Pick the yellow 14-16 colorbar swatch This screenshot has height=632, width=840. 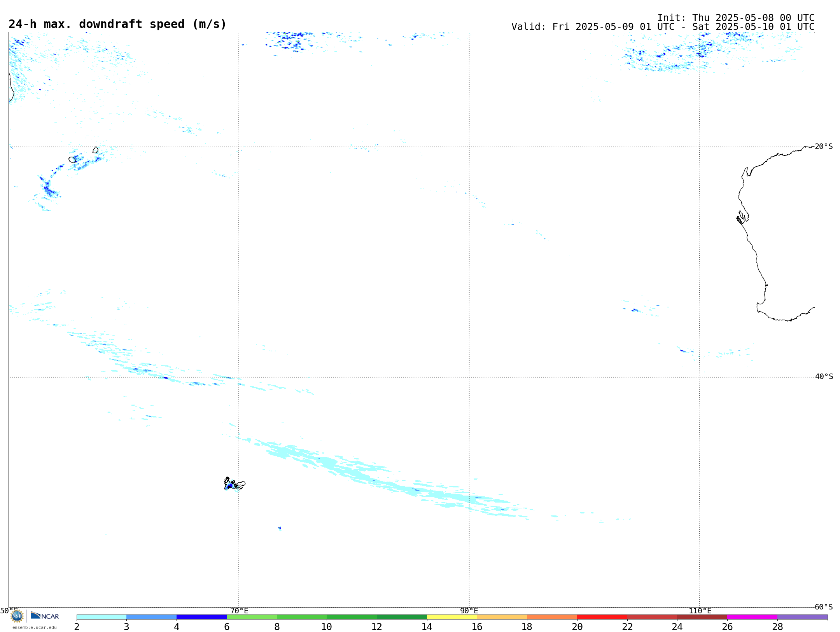coord(452,617)
